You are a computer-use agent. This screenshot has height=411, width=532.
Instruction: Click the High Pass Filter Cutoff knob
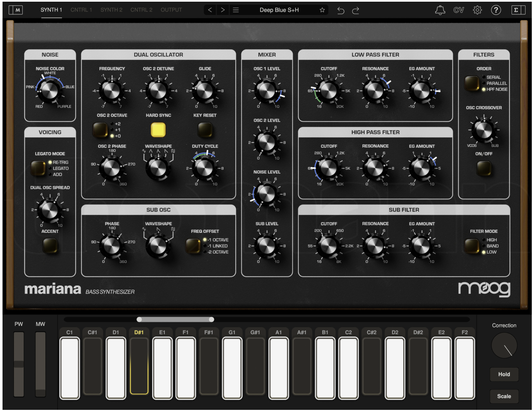pos(329,168)
